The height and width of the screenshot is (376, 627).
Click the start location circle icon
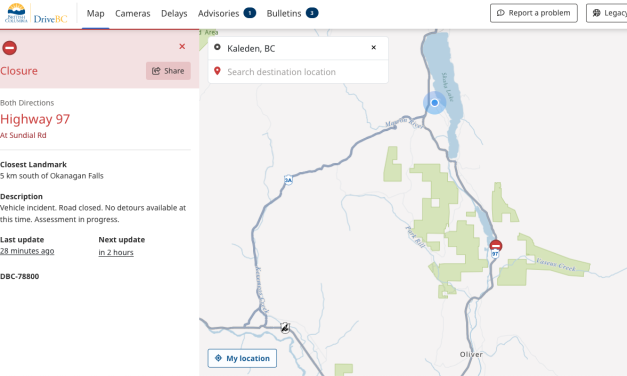[x=217, y=47]
